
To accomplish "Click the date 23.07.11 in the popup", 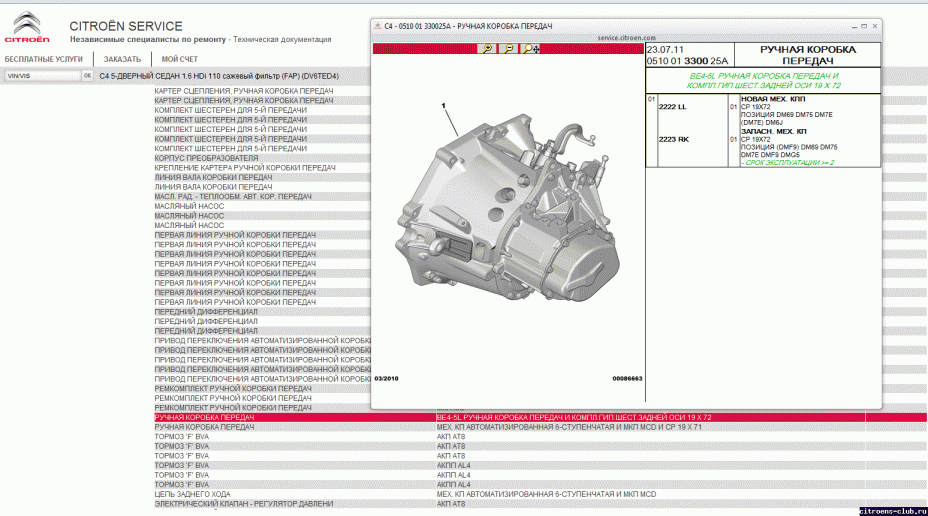I will [665, 50].
